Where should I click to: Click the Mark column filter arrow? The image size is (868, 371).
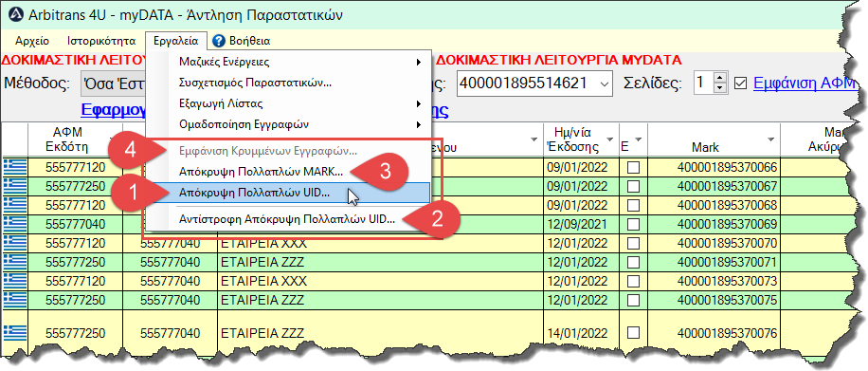click(x=771, y=139)
